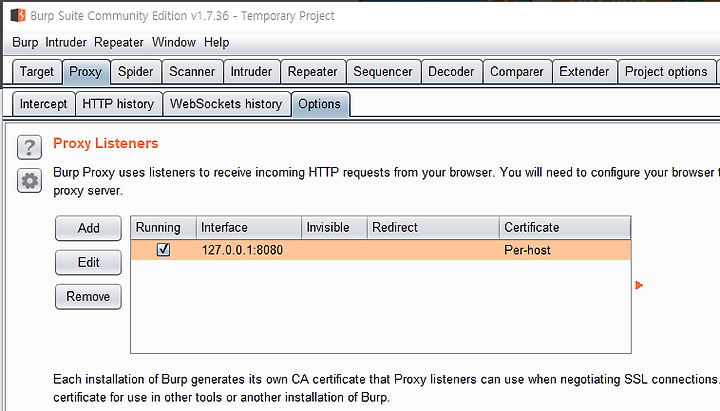Select the Proxy main tab
The width and height of the screenshot is (720, 411).
click(86, 72)
